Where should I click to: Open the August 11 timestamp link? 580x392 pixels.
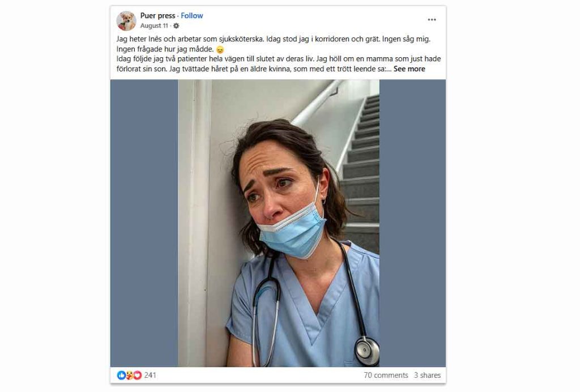[154, 26]
